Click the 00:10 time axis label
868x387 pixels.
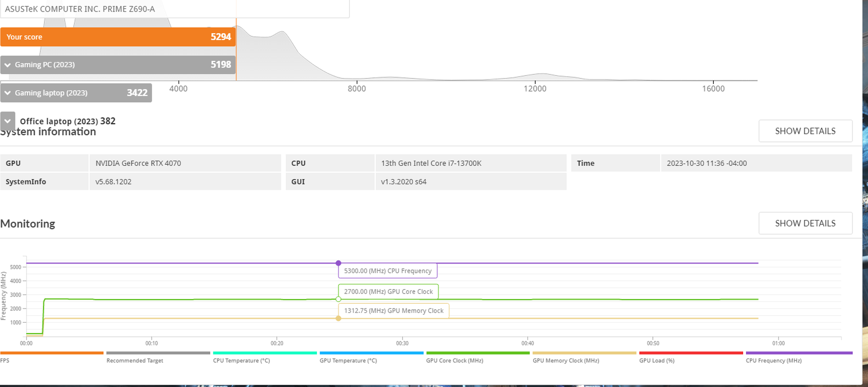coord(151,344)
